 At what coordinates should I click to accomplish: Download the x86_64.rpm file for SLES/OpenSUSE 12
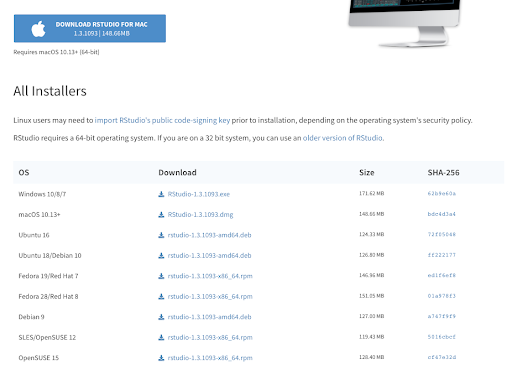(210, 338)
